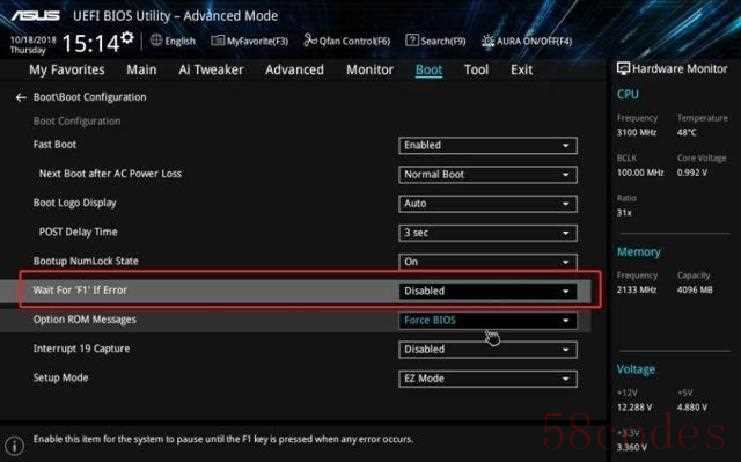Open Qfan Control(F6)
The height and width of the screenshot is (462, 741).
354,41
